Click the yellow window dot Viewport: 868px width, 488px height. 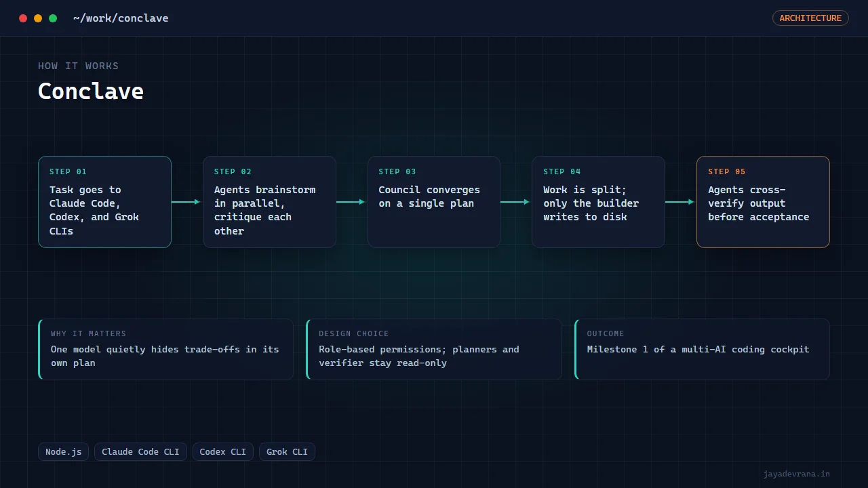[38, 18]
